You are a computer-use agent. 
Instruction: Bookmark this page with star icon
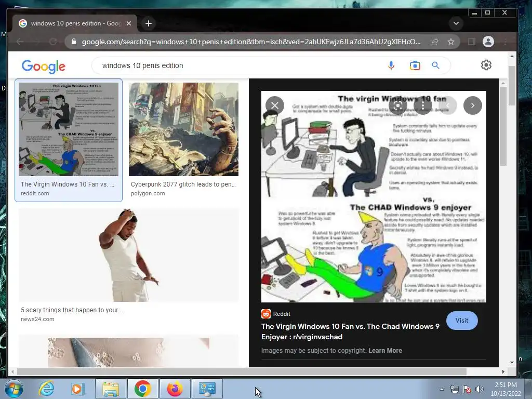(450, 42)
